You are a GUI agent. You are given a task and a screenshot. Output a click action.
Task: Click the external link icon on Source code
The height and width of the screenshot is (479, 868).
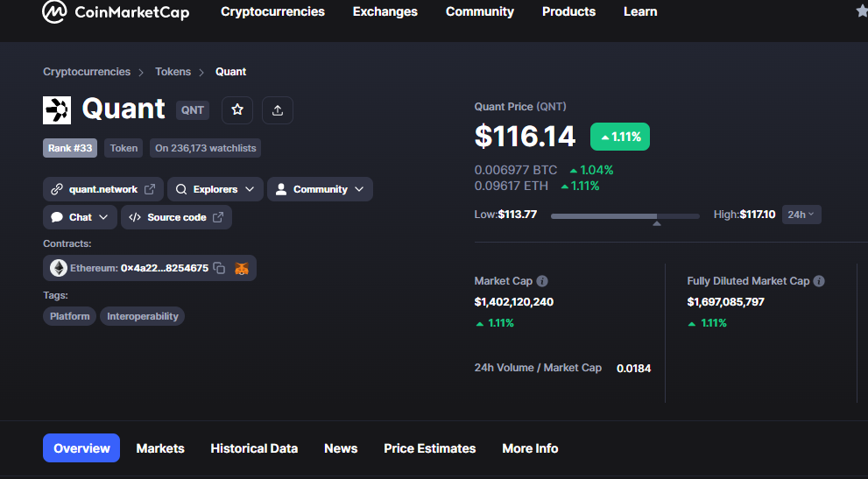click(x=218, y=218)
